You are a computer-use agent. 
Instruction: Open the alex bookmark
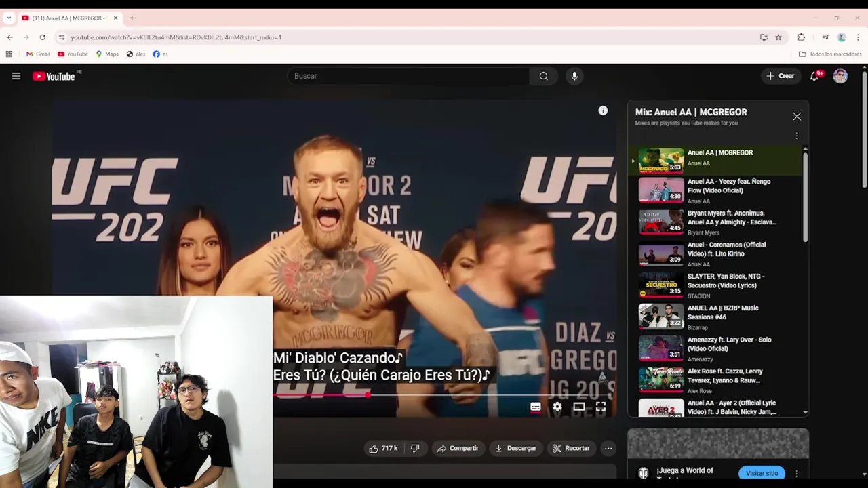pyautogui.click(x=136, y=54)
